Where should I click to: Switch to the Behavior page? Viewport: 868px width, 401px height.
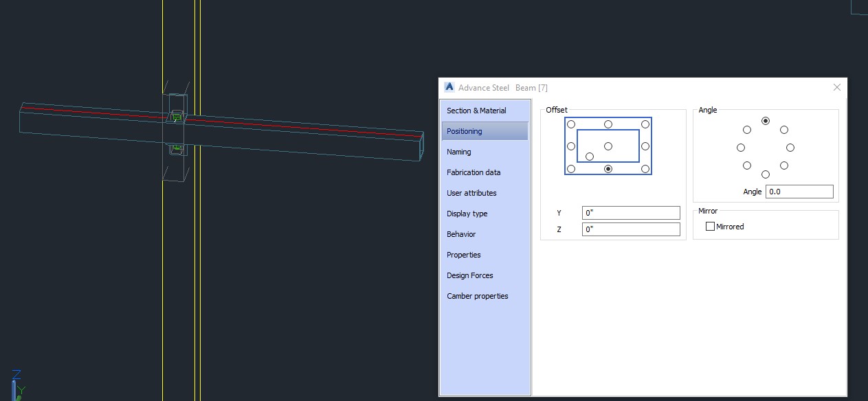click(x=460, y=234)
